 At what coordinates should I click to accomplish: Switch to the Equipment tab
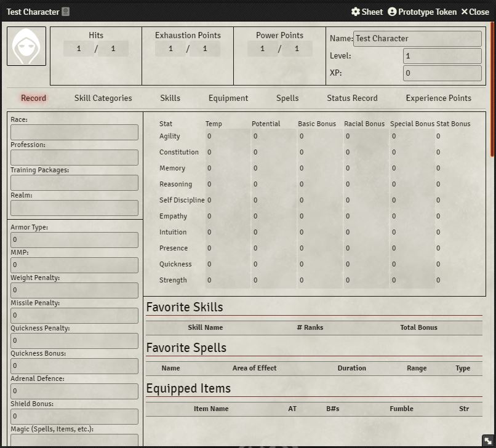[228, 98]
